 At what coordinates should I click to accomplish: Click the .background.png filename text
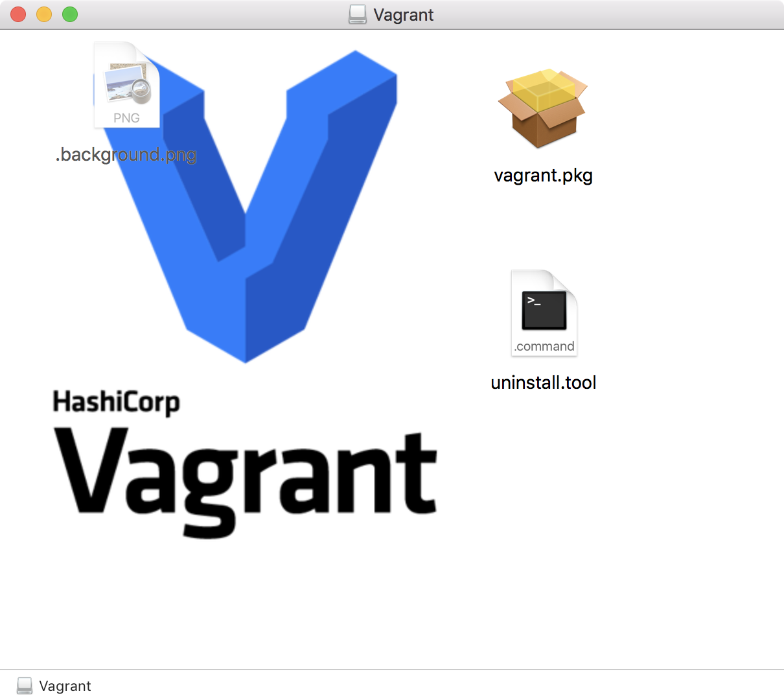pyautogui.click(x=127, y=155)
